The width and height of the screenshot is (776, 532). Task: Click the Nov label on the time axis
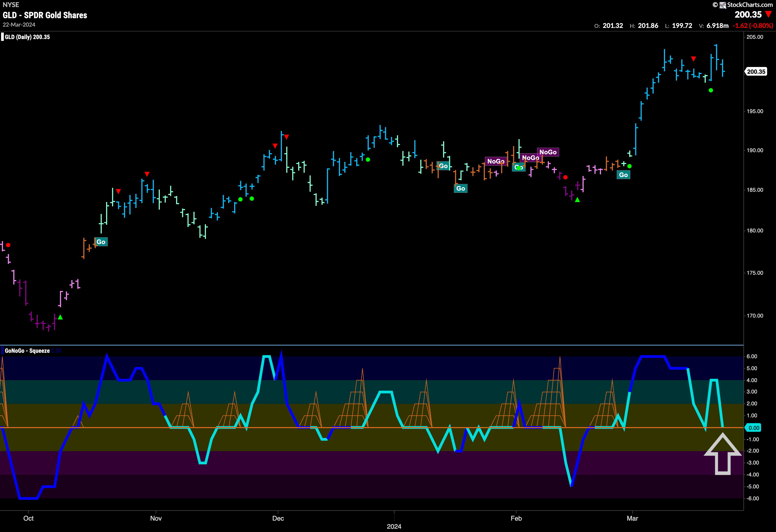pos(156,518)
